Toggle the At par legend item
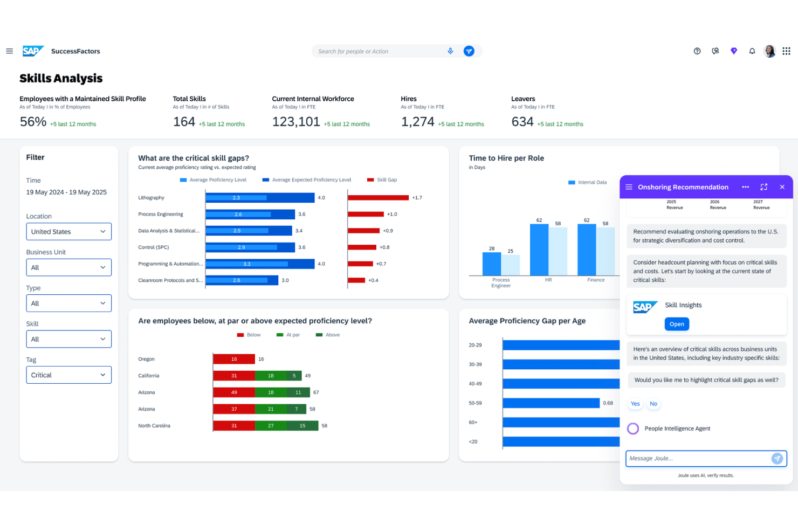 coord(288,335)
